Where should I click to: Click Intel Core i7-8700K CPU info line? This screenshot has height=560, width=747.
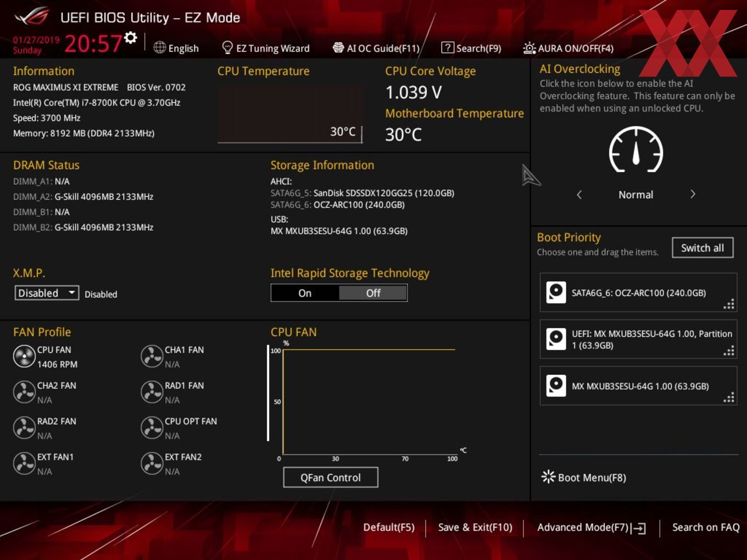[97, 103]
